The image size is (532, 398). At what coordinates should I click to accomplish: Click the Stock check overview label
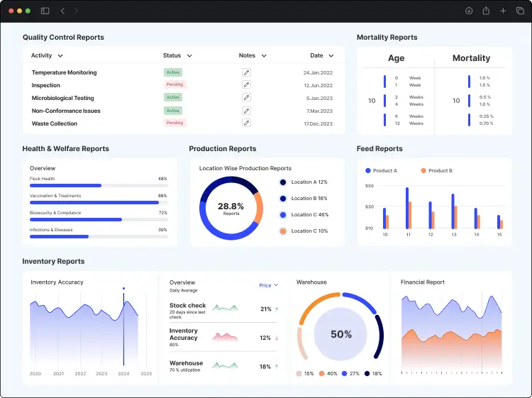pyautogui.click(x=188, y=305)
